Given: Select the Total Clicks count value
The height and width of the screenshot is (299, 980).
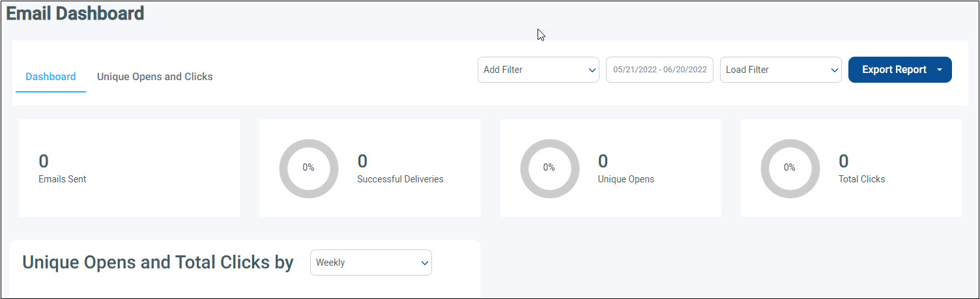Looking at the screenshot, I should pos(843,161).
